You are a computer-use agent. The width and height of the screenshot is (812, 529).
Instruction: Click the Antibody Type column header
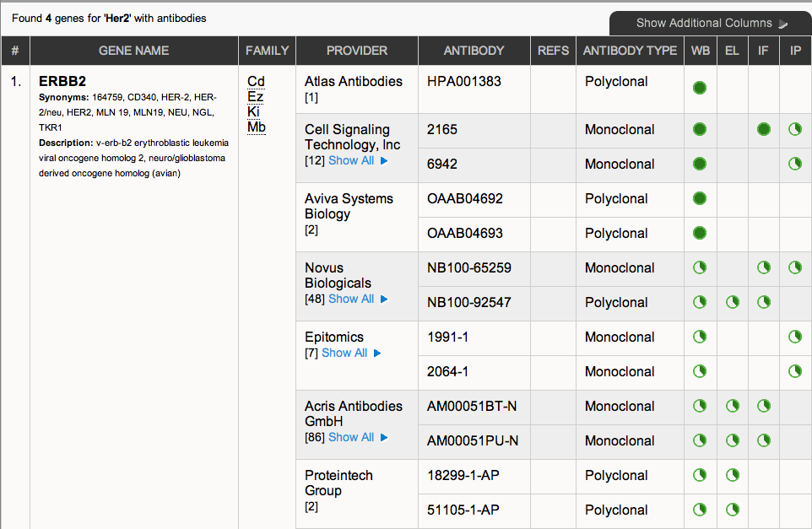point(630,51)
